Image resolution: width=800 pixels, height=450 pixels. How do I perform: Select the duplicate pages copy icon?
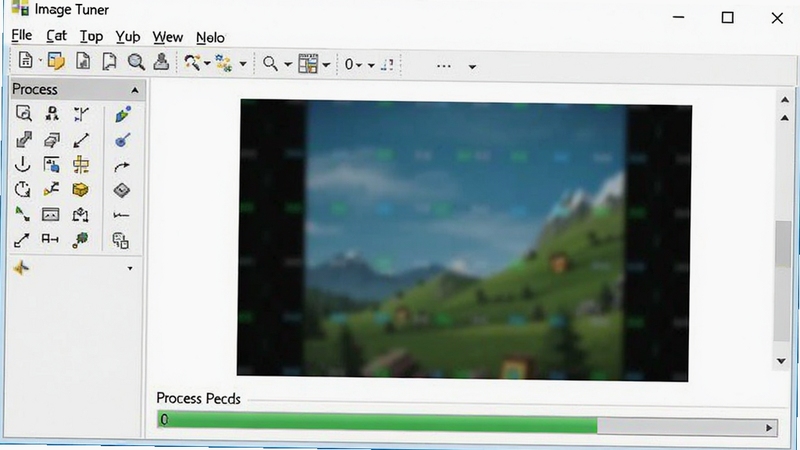[120, 240]
